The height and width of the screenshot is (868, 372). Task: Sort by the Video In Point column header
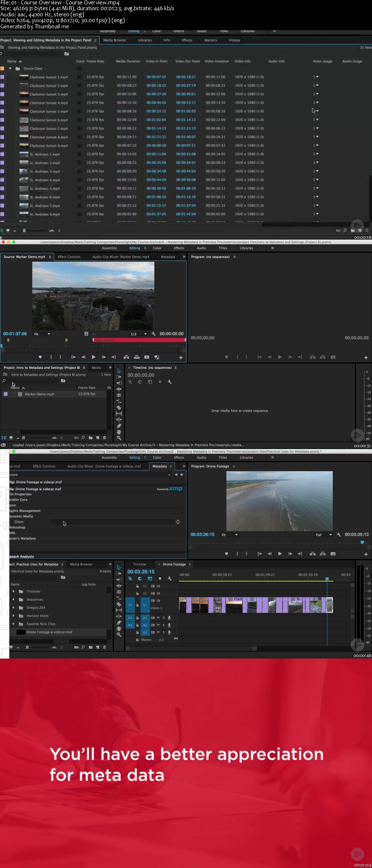click(157, 61)
